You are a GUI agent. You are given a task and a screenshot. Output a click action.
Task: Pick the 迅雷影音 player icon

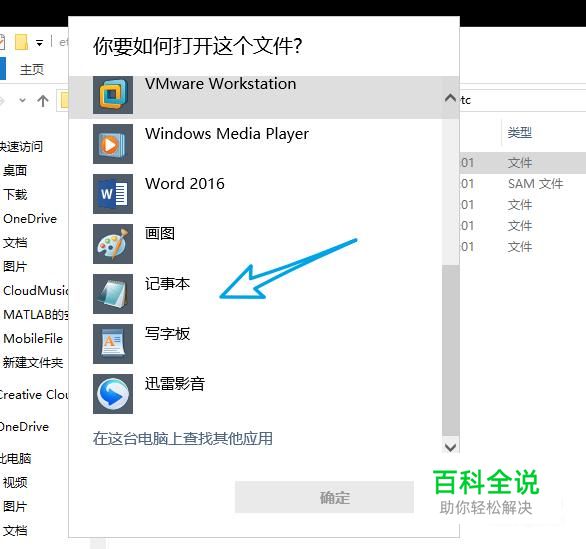[113, 394]
